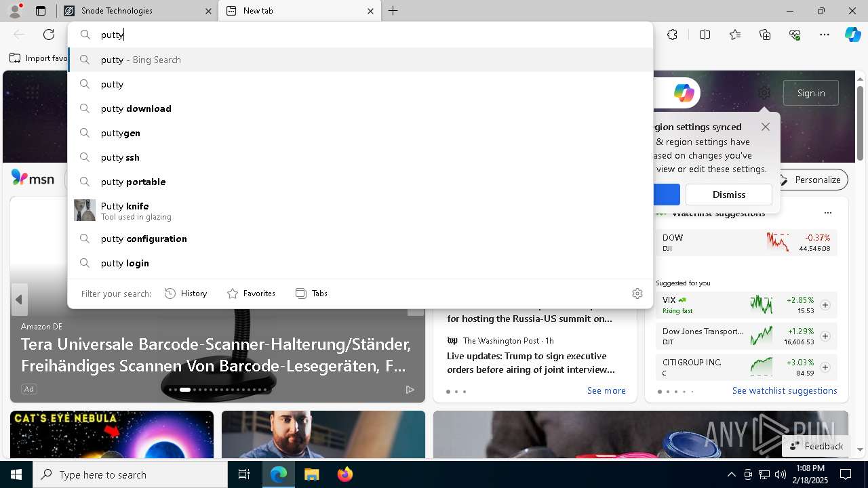Open the tab actions menu icon

41,11
